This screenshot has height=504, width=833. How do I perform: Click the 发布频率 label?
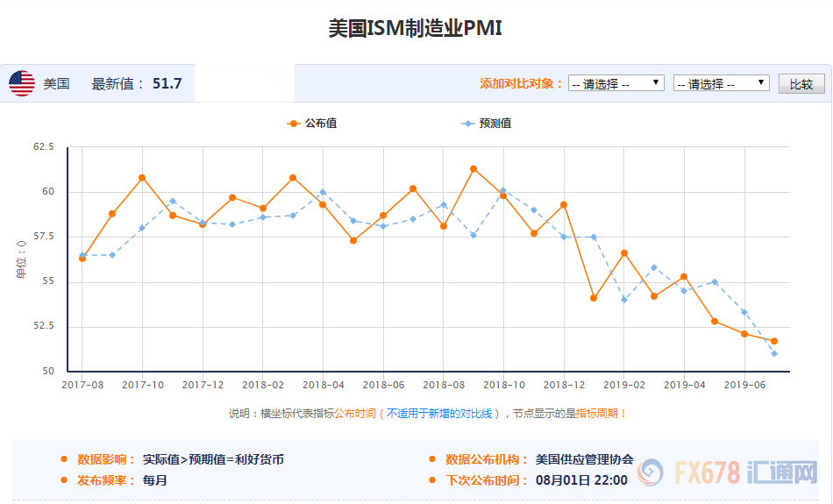tap(105, 480)
